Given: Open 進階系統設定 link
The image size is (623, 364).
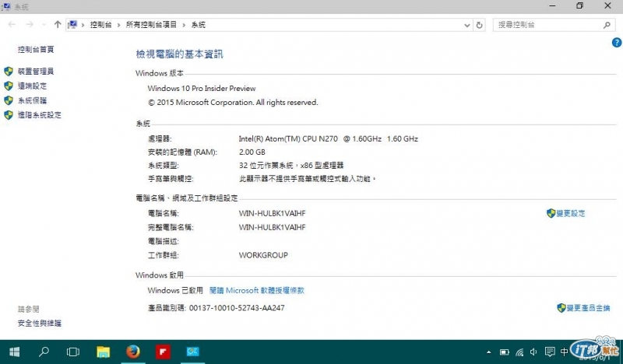Looking at the screenshot, I should [x=40, y=115].
